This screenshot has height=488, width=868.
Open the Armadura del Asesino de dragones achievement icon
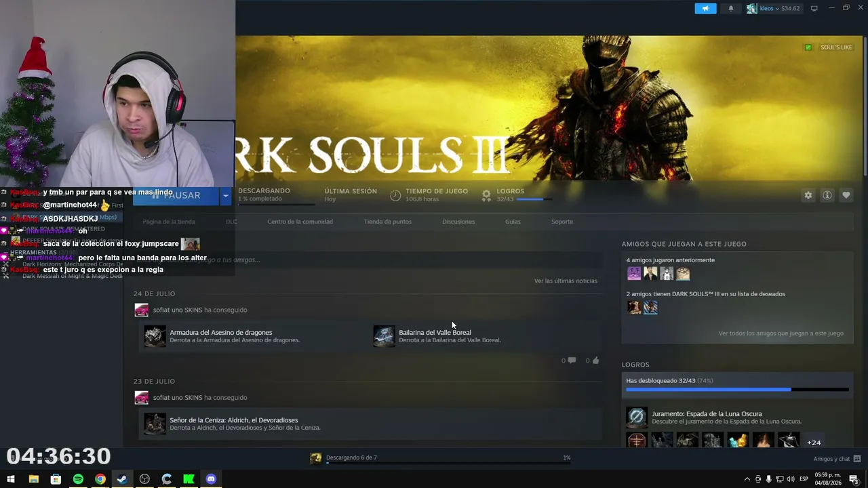(155, 336)
